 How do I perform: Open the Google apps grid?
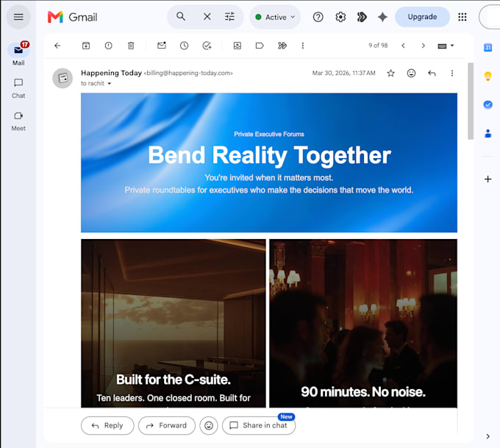click(462, 17)
